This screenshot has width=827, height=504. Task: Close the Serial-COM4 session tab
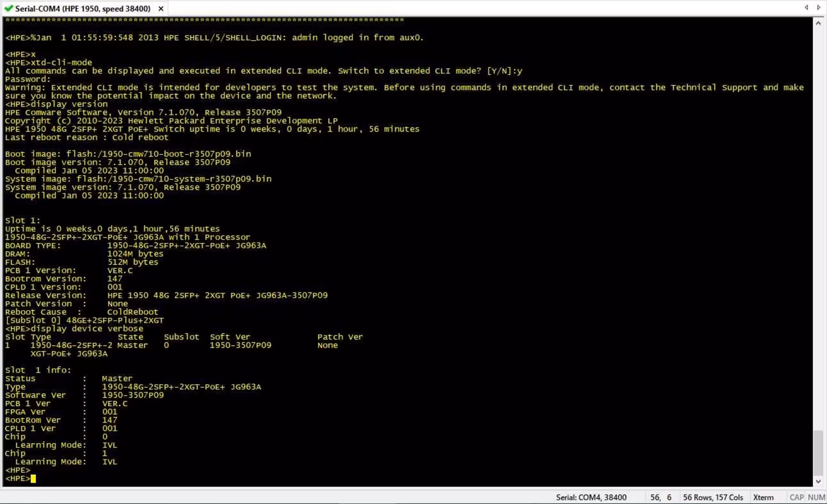click(x=161, y=9)
